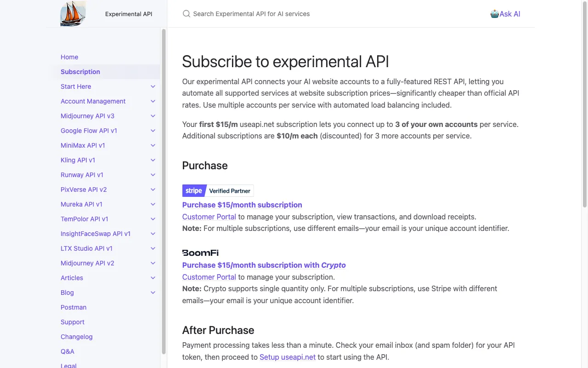This screenshot has width=588, height=368.
Task: Expand MiniMax API v1 chevron
Action: [153, 145]
